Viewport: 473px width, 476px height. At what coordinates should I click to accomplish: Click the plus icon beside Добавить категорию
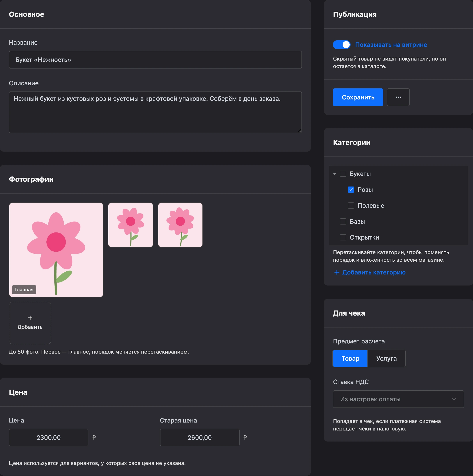[337, 272]
